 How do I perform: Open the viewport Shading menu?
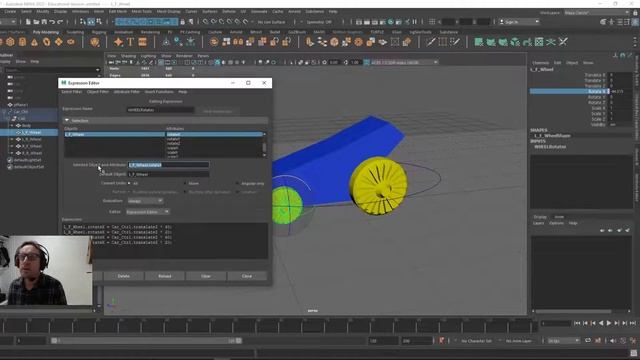click(128, 56)
